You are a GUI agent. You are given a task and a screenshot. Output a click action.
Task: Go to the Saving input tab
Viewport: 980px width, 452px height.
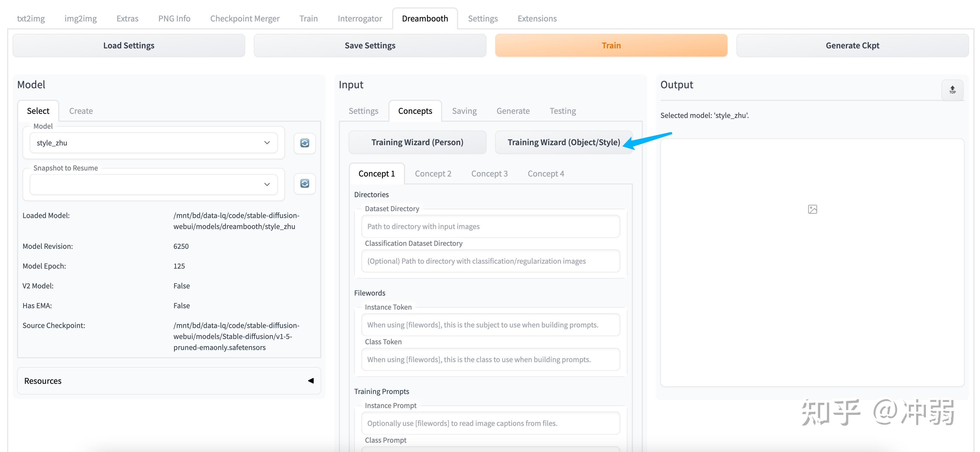coord(464,111)
